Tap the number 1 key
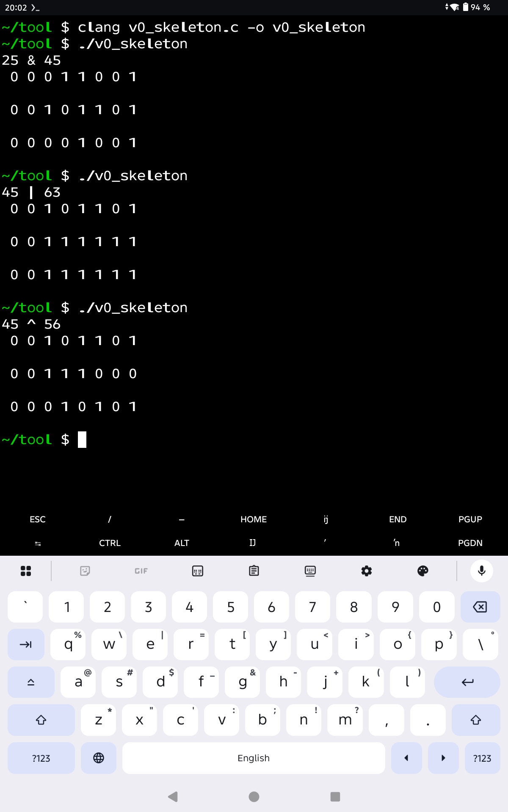Screen dimensions: 508x812 [x=66, y=607]
